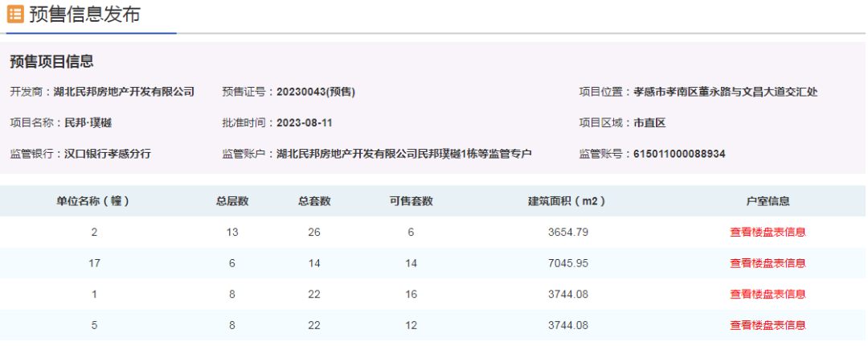Click the 可售套数 column header

click(x=411, y=201)
